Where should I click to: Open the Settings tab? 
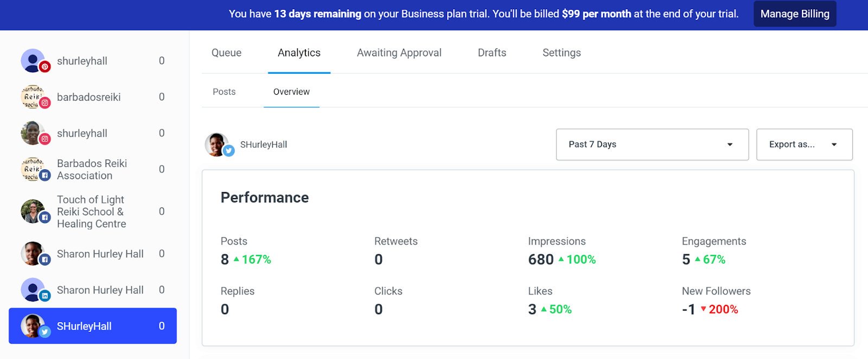pos(561,53)
